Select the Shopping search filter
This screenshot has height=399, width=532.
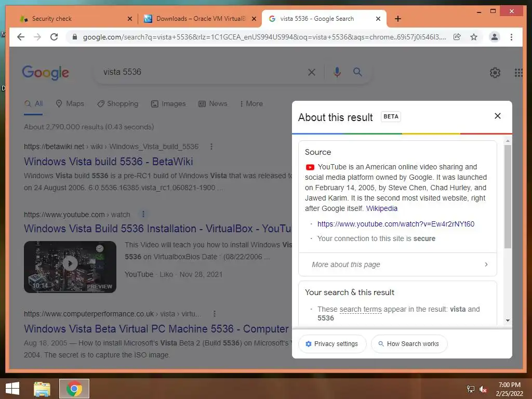pos(117,104)
